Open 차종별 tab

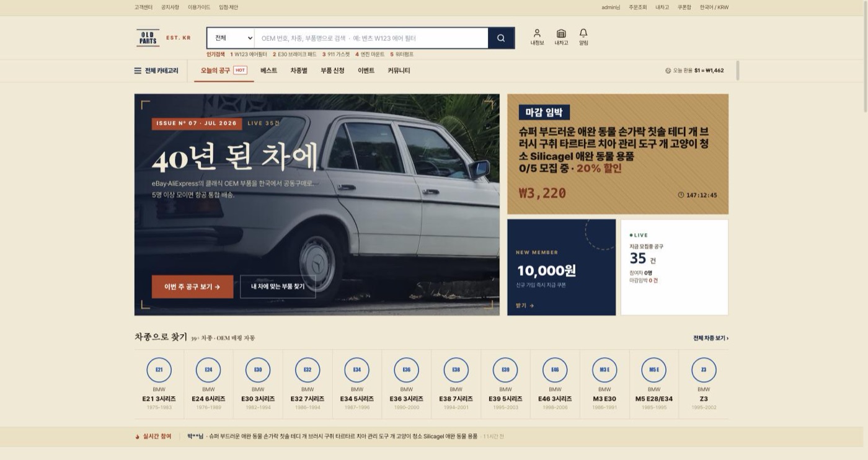299,71
